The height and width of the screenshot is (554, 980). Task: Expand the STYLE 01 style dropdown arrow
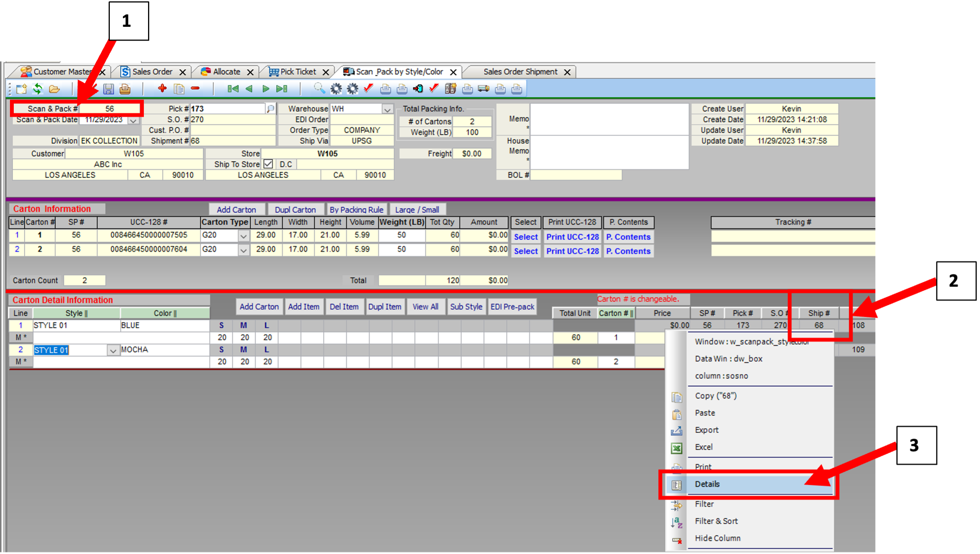point(112,350)
